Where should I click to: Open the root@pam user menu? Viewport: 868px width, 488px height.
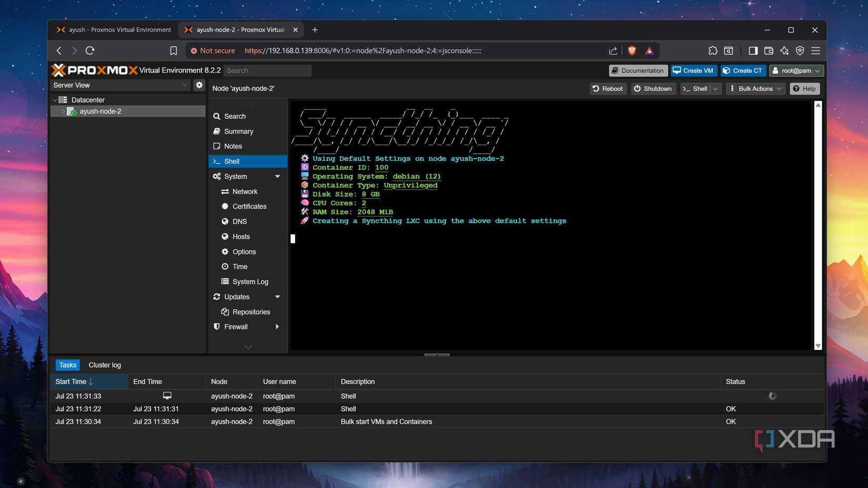point(796,70)
